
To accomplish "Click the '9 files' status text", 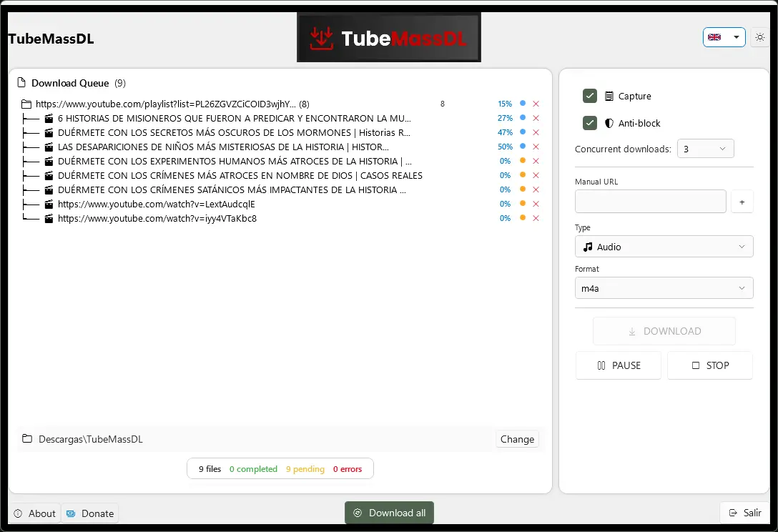I will pos(210,469).
